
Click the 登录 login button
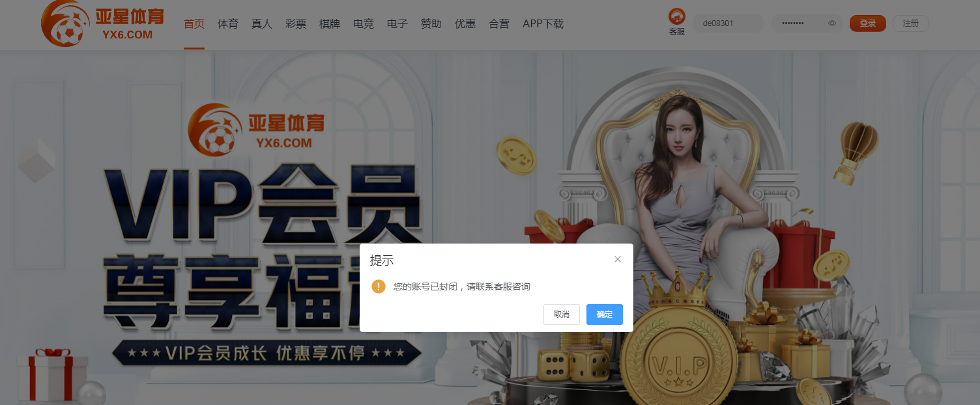[867, 23]
